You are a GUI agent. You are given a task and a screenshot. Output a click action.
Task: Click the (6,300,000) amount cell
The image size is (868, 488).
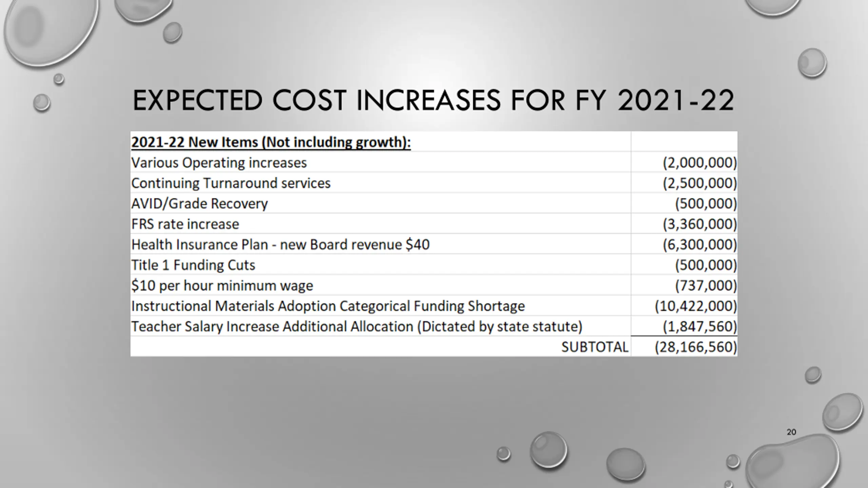700,245
